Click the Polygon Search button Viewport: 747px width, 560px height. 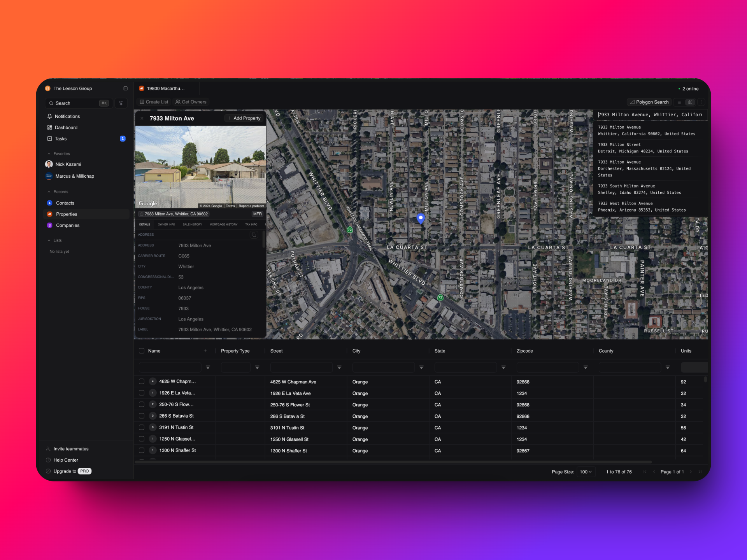click(x=649, y=102)
